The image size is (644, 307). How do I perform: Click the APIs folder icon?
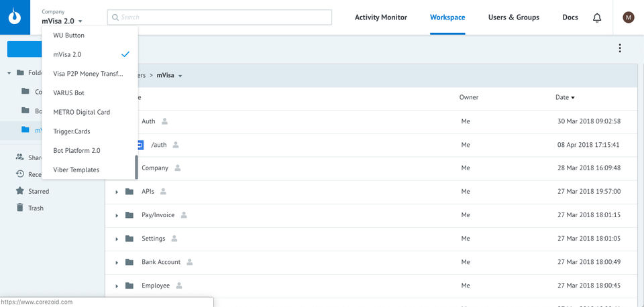(x=129, y=192)
